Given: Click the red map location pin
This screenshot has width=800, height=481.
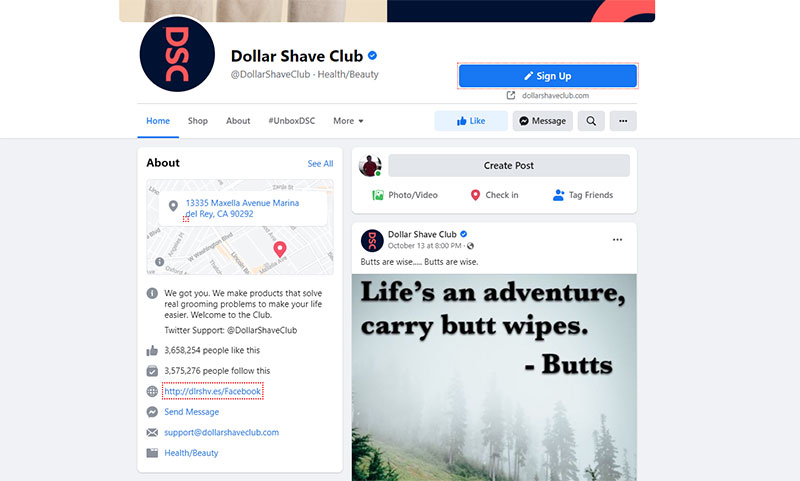Looking at the screenshot, I should click(x=280, y=249).
